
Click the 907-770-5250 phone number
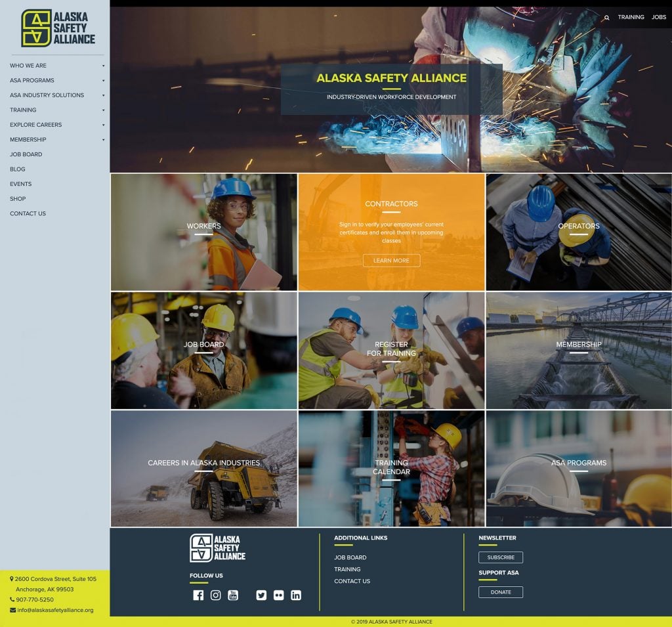35,599
